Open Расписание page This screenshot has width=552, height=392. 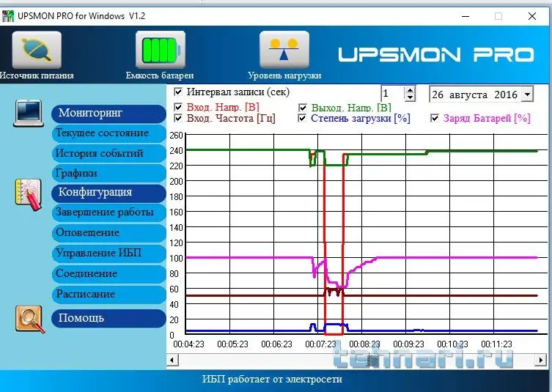[x=108, y=294]
